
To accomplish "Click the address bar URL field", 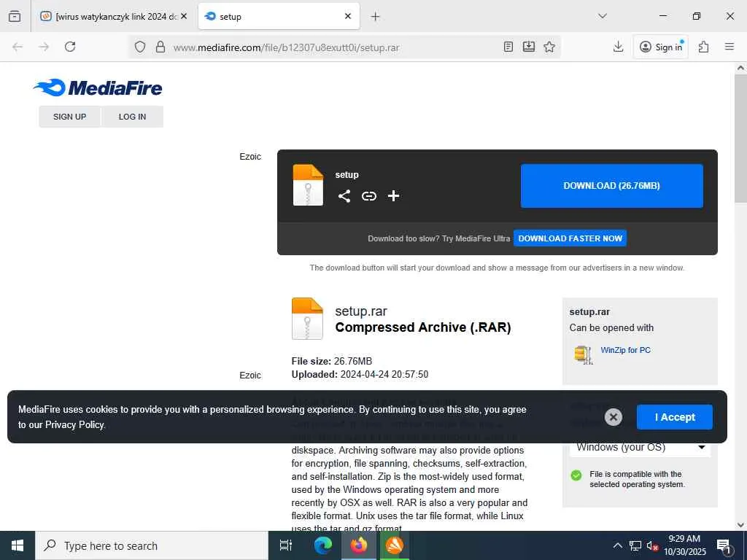I will click(x=286, y=47).
